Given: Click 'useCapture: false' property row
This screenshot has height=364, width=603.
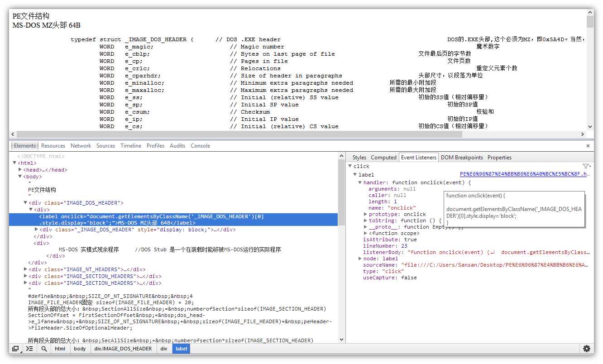Looking at the screenshot, I should pos(390,278).
